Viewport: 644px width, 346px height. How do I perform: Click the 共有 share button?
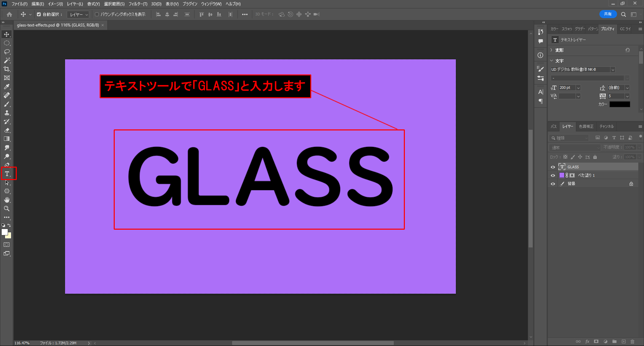[x=607, y=14]
